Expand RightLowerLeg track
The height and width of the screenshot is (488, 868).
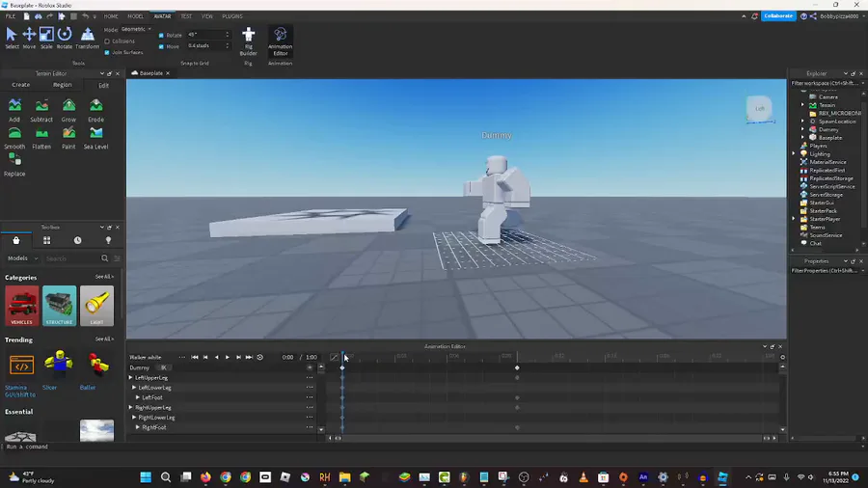[x=134, y=418]
